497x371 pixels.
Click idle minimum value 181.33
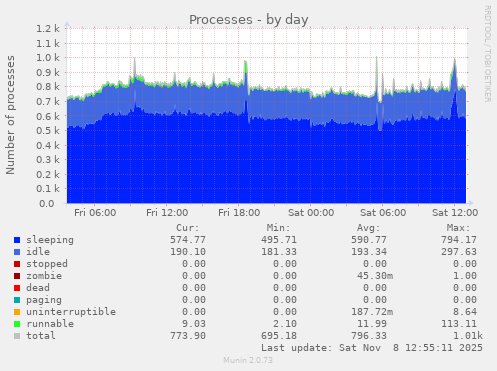click(279, 252)
